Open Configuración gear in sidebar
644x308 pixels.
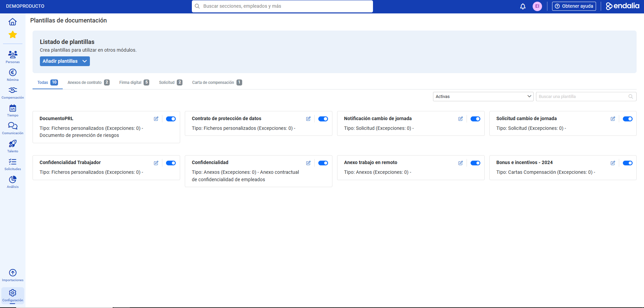12,295
